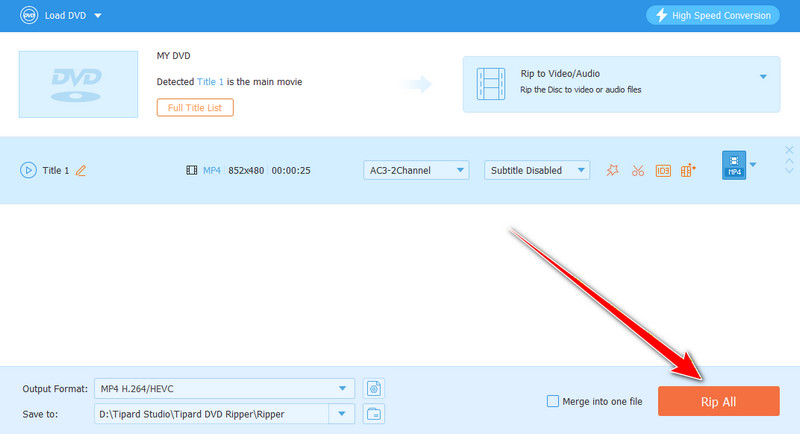The image size is (800, 434).
Task: Toggle High Speed Conversion
Action: point(712,15)
